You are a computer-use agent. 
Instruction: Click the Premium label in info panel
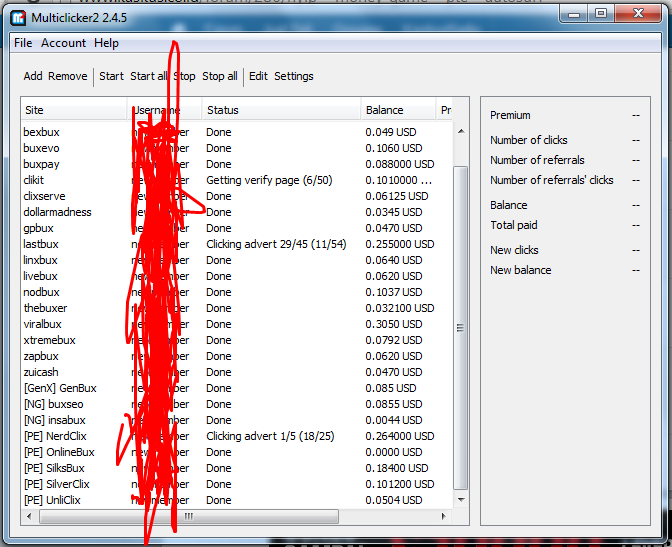click(510, 115)
